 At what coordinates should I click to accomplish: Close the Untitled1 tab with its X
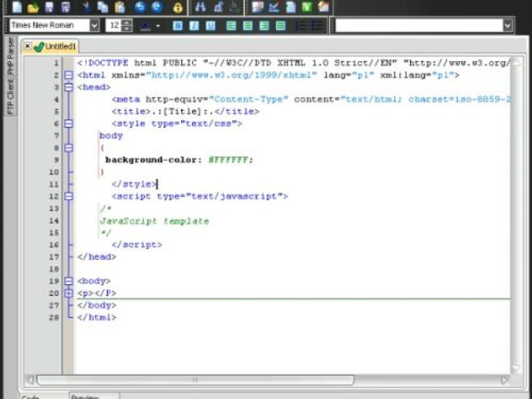28,46
